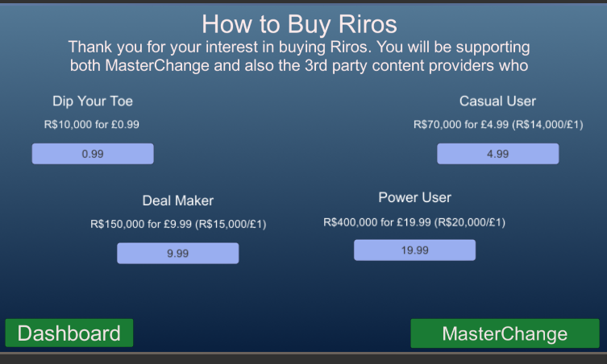Screen dimensions: 607x364
Task: Buy the Casual User pack for 4.99
Action: coord(497,154)
